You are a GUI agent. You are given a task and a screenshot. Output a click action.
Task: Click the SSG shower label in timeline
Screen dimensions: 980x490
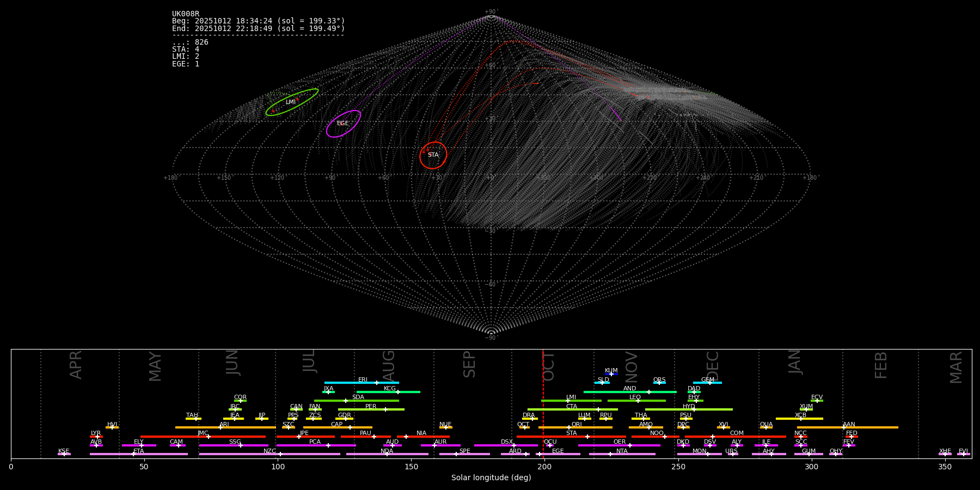235,442
